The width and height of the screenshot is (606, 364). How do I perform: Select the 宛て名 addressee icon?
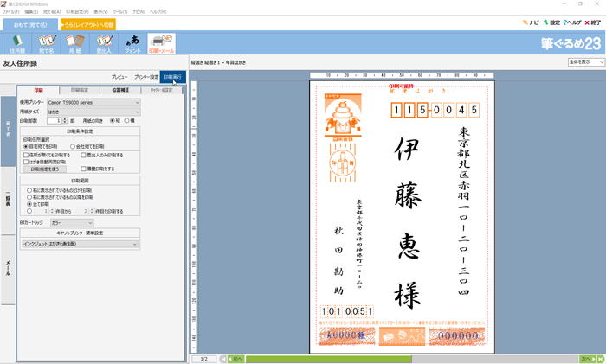tap(47, 42)
